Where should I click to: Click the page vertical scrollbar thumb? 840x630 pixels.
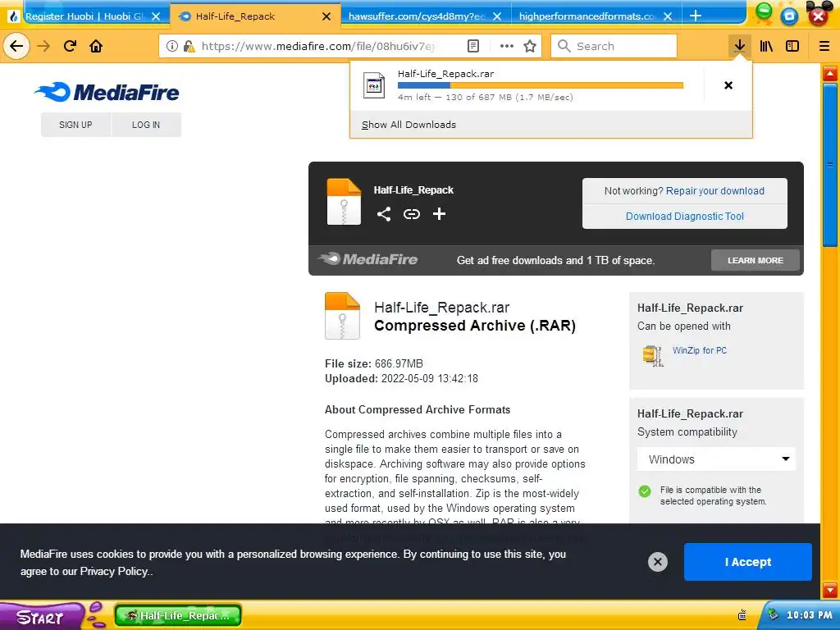coord(830,166)
